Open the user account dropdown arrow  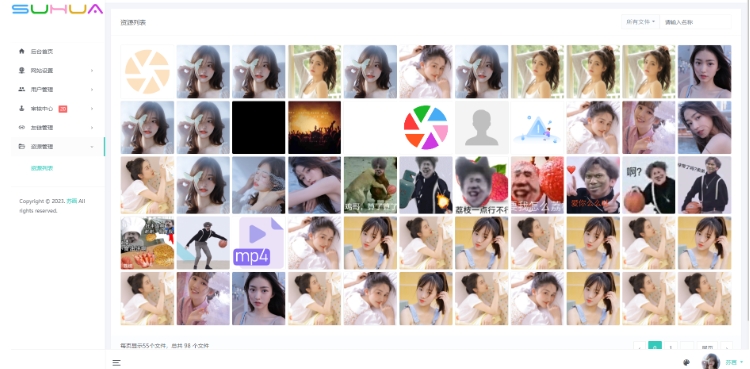click(x=741, y=362)
